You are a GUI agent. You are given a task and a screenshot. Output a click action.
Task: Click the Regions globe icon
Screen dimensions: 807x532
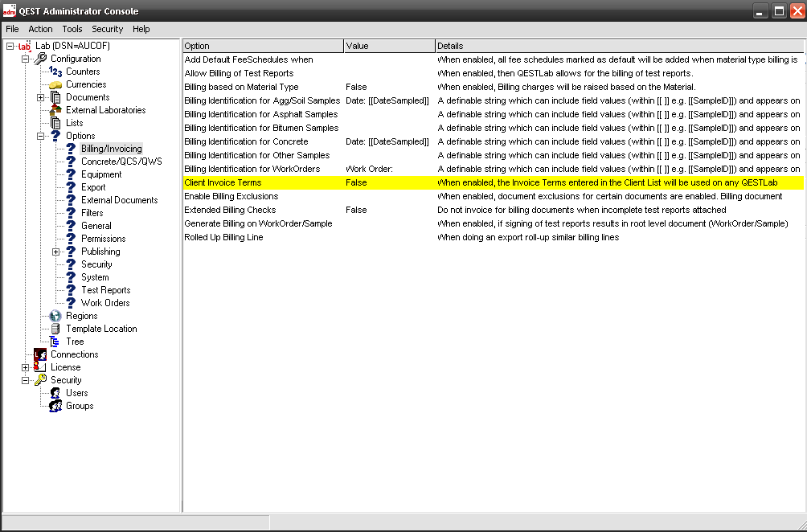pos(55,316)
